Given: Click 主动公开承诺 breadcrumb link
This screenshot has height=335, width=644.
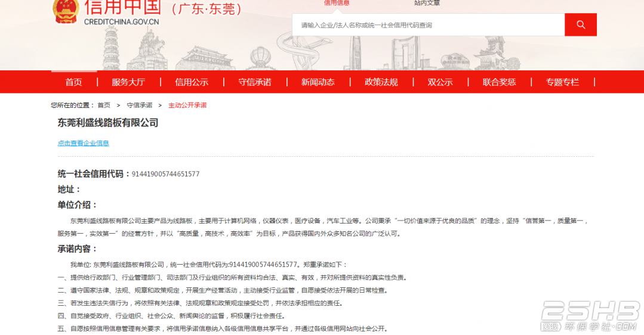Looking at the screenshot, I should [x=187, y=106].
